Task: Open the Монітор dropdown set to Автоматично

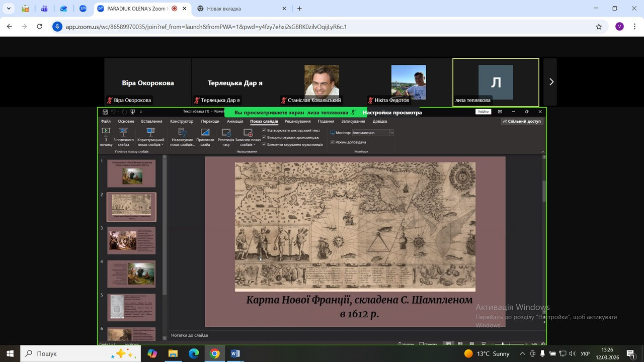Action: point(372,133)
